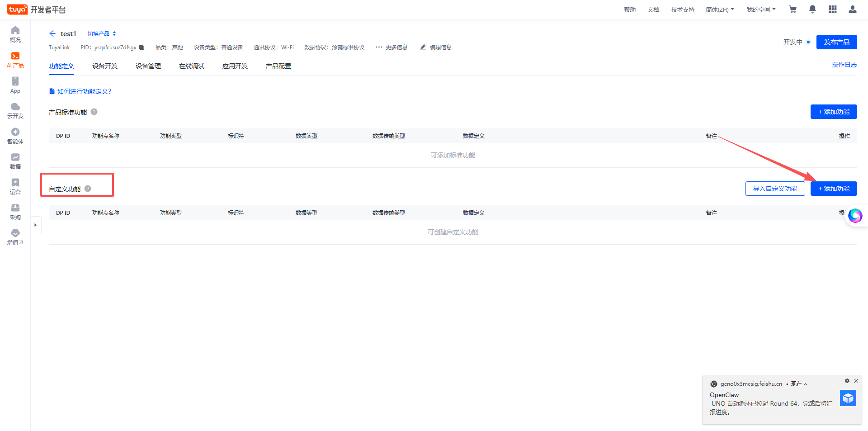Add a standard function via 添加功能
Image resolution: width=868 pixels, height=431 pixels.
834,112
